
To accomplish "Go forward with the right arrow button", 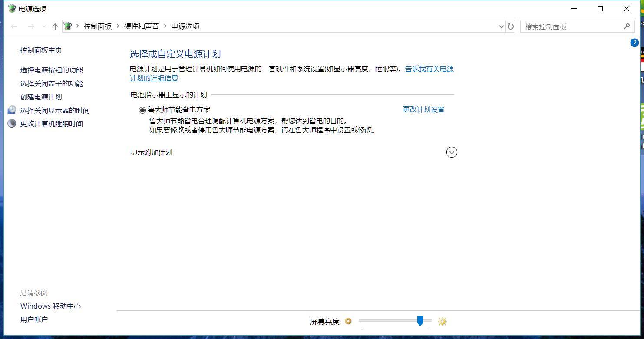I will click(31, 26).
